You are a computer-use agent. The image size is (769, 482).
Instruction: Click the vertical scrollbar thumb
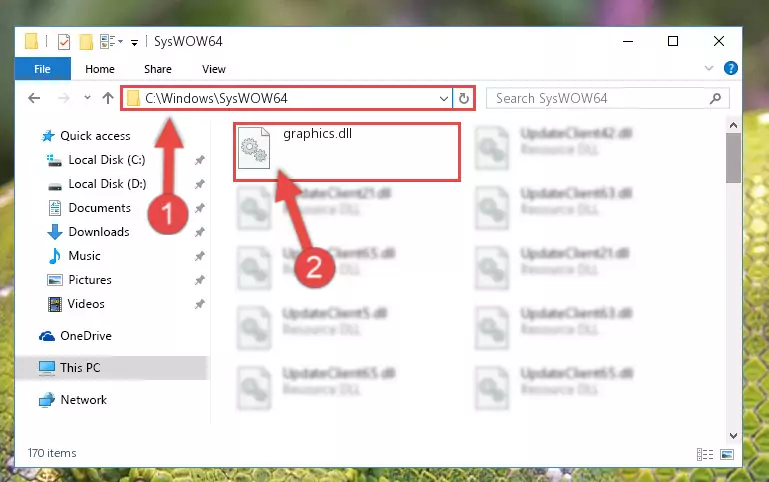pyautogui.click(x=733, y=158)
